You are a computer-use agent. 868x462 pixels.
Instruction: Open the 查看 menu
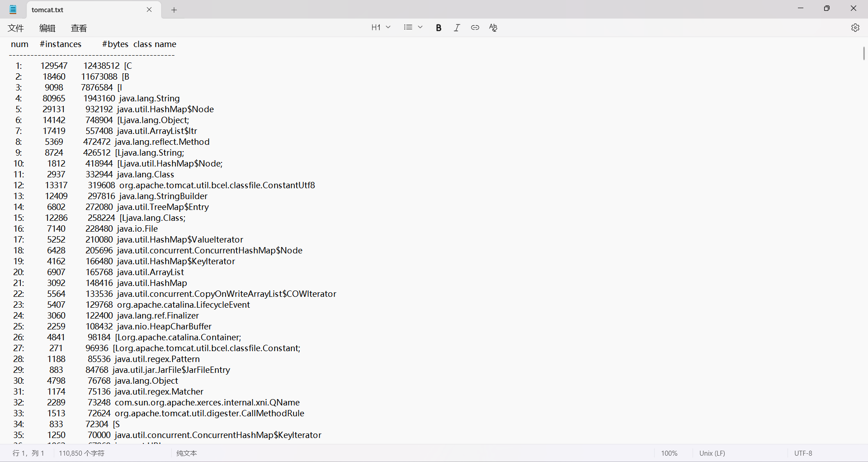pos(79,28)
